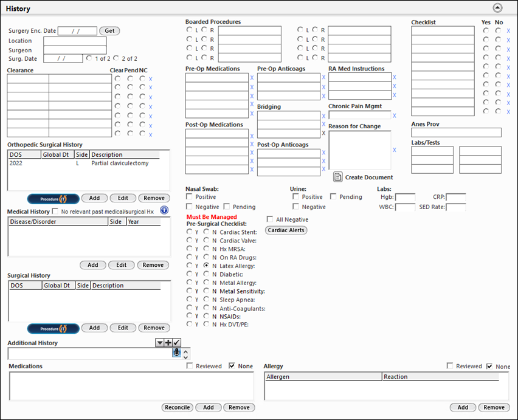Uncheck the Allergy None box

point(489,366)
